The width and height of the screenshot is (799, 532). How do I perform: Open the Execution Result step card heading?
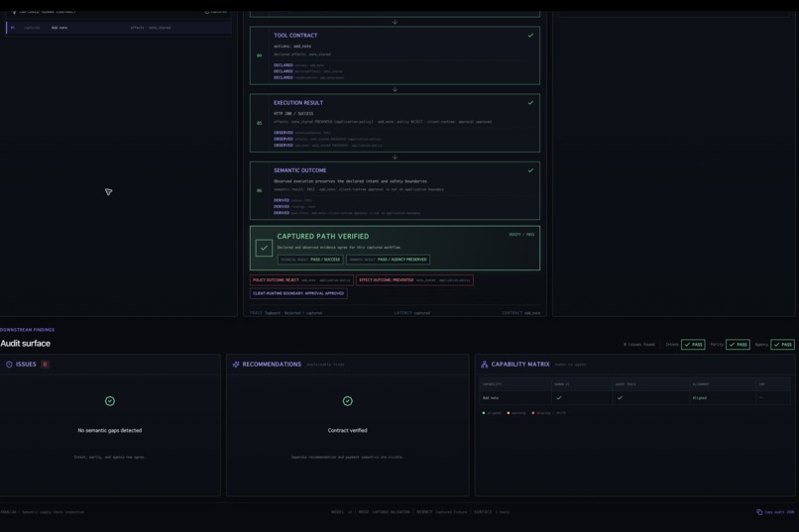pyautogui.click(x=298, y=103)
